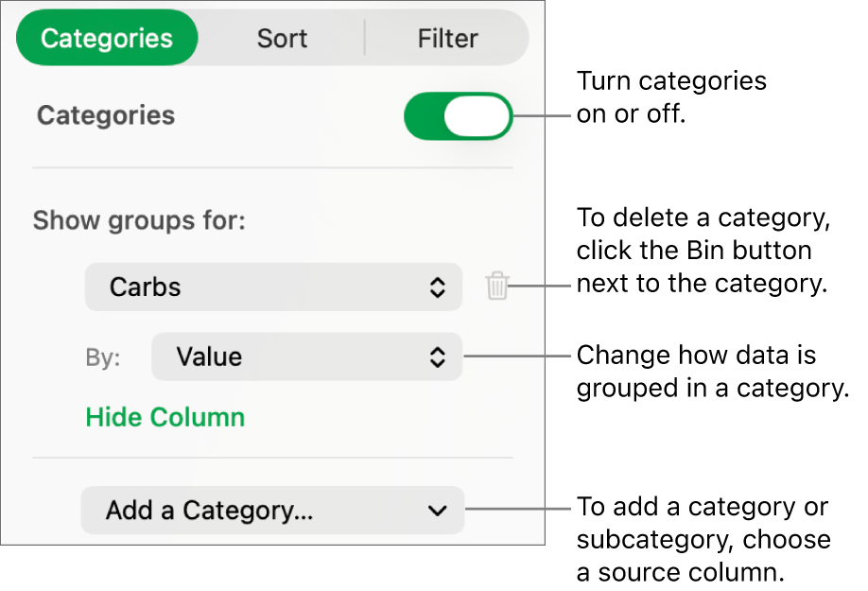Choose Add a Category to add a subcategory
Viewport: 868px width, 591px height.
(272, 511)
